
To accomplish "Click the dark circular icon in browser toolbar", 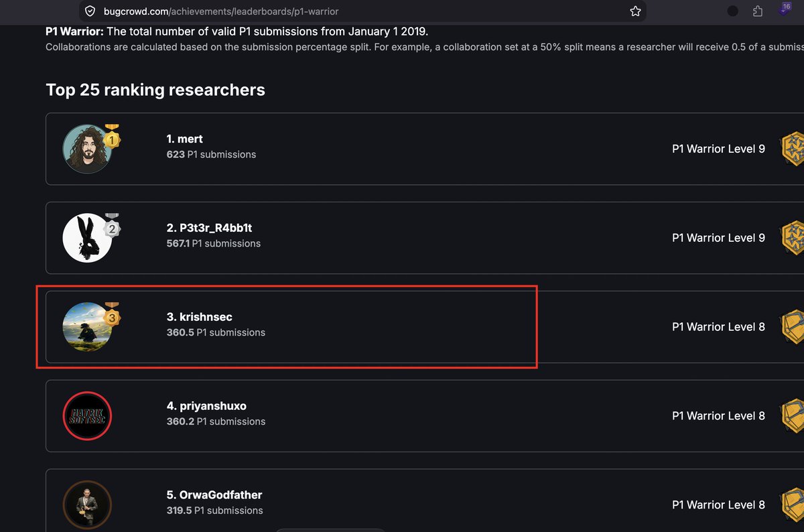I will [x=732, y=11].
